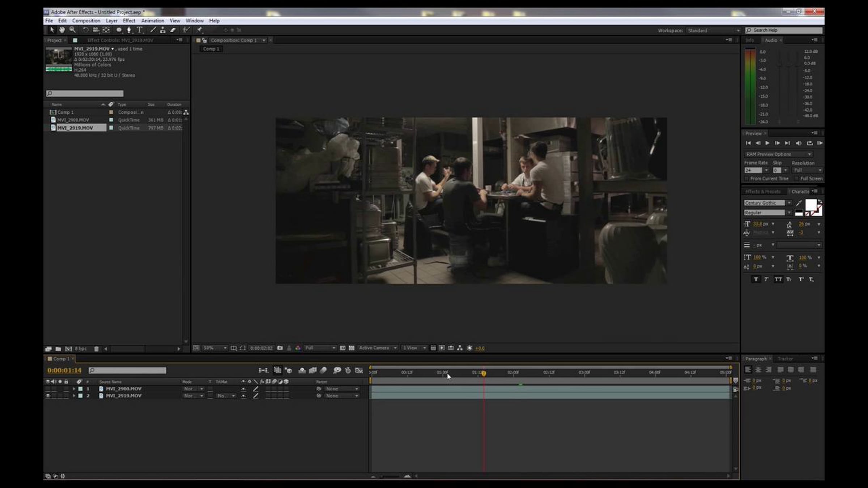
Task: Delete selected item with project trash icon
Action: (96, 349)
